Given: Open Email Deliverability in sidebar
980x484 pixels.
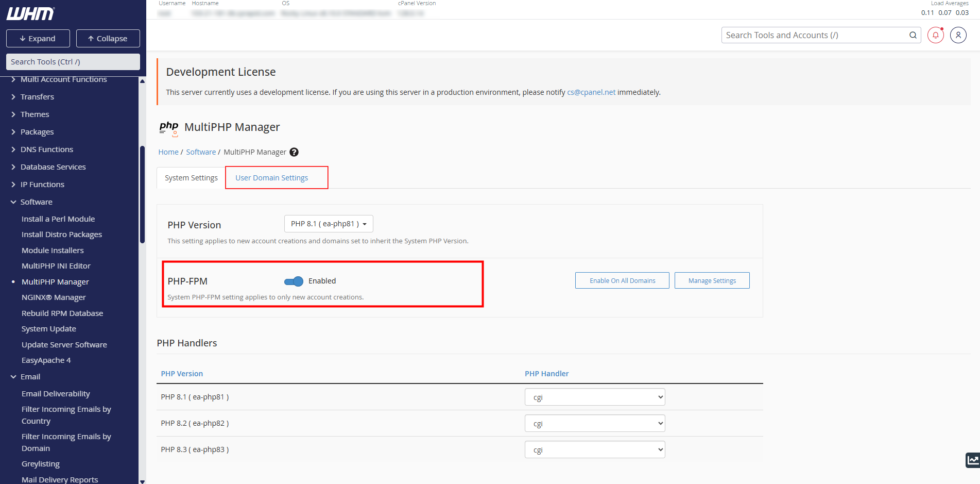Looking at the screenshot, I should coord(56,394).
